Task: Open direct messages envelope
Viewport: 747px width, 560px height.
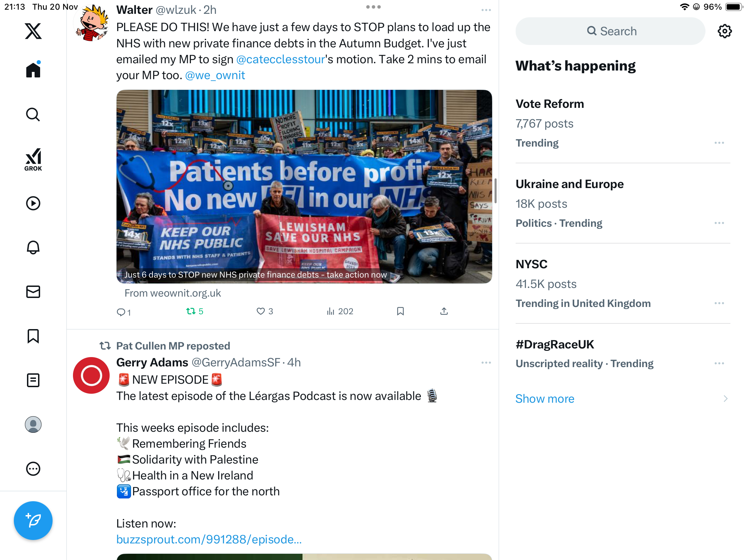Action: coord(33,291)
